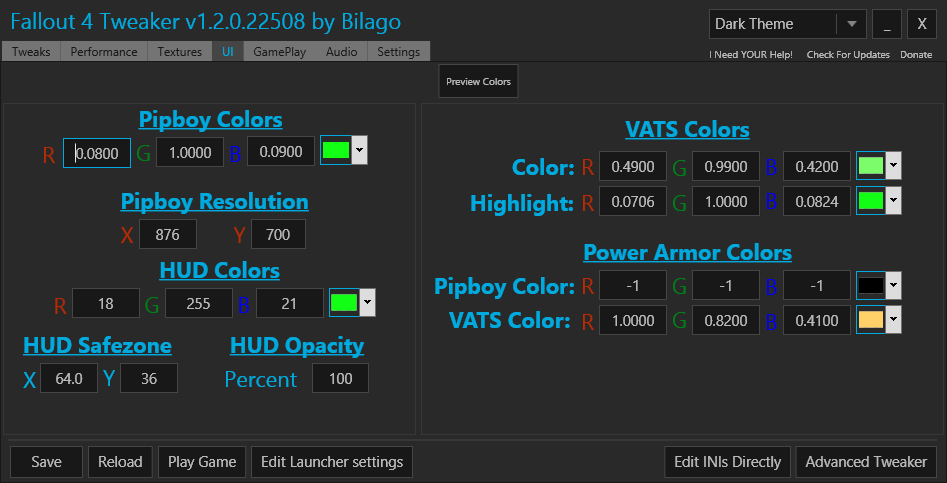The image size is (947, 483).
Task: Click Pipboy Resolution Y field 700
Action: [278, 234]
